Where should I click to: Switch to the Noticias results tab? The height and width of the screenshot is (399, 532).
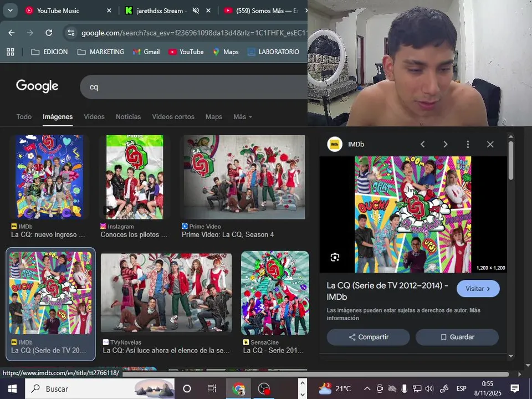[x=128, y=117]
